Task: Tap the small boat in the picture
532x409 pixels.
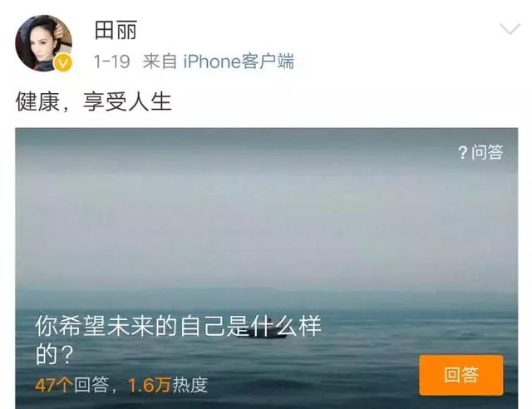Action: click(x=268, y=333)
